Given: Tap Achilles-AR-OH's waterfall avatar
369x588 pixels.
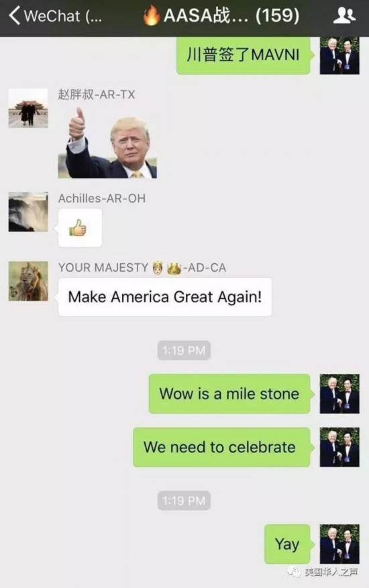Looking at the screenshot, I should 28,212.
